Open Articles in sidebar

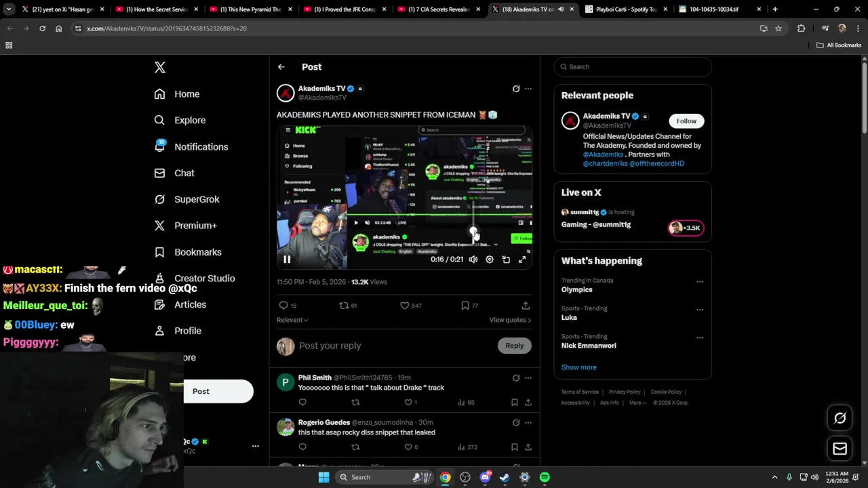[180, 304]
